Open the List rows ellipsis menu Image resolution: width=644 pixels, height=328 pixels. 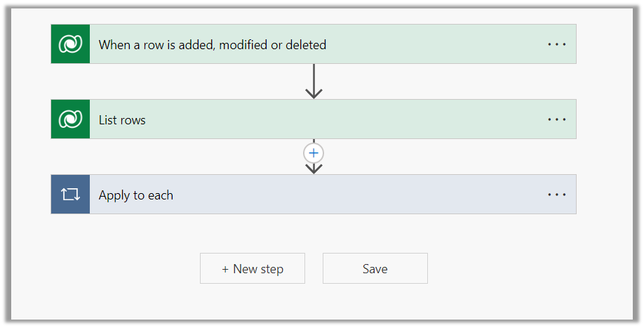pyautogui.click(x=556, y=119)
